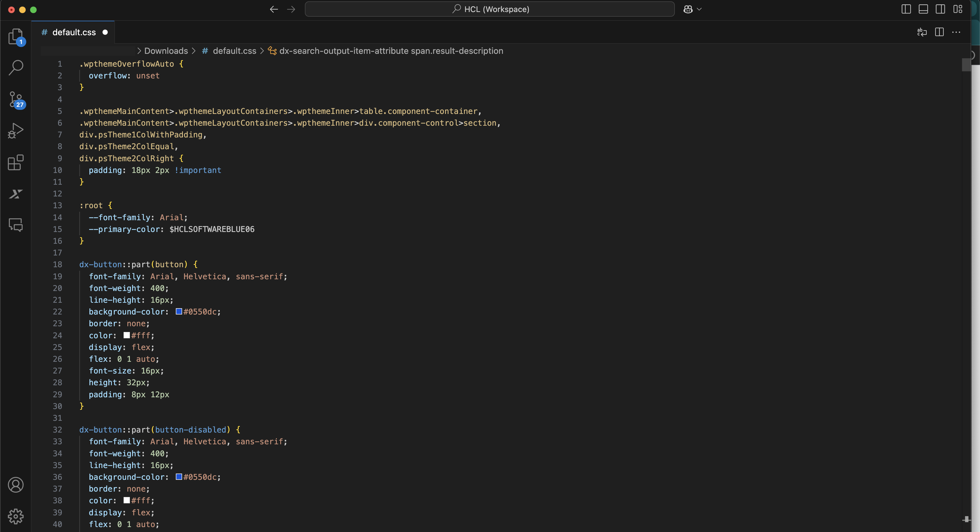Viewport: 980px width, 532px height.
Task: Open the Search view icon
Action: point(16,68)
